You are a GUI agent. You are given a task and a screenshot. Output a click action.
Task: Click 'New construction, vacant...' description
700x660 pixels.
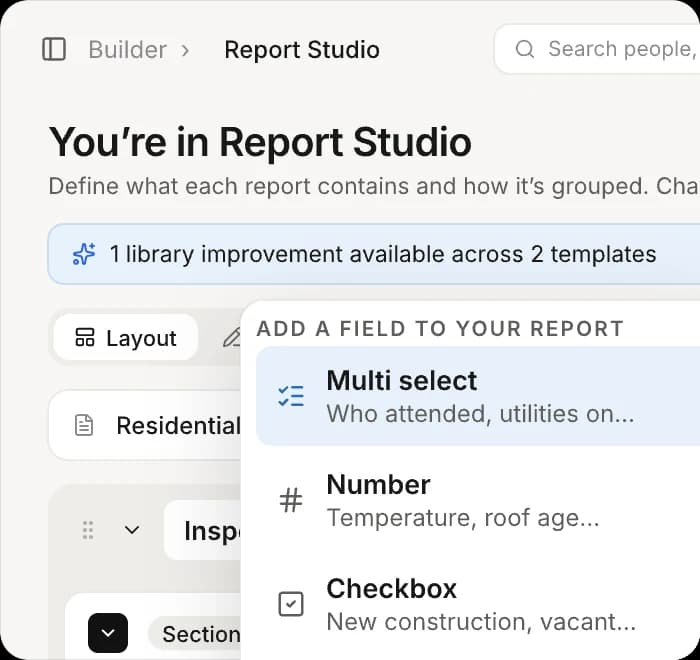[481, 622]
